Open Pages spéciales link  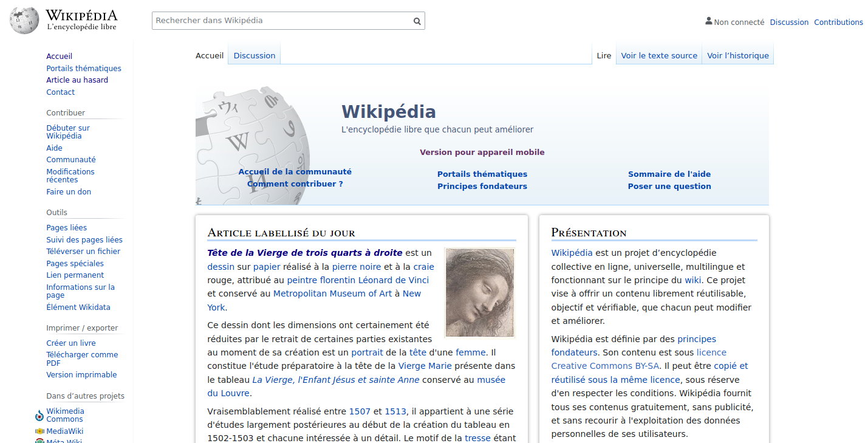pos(75,264)
